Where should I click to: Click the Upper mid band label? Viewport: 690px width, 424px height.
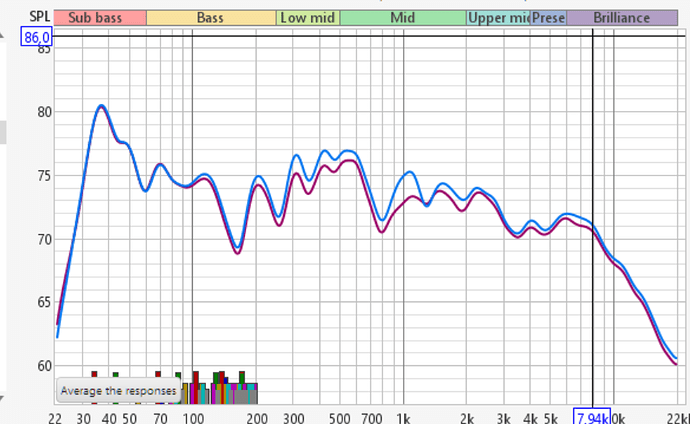(498, 18)
